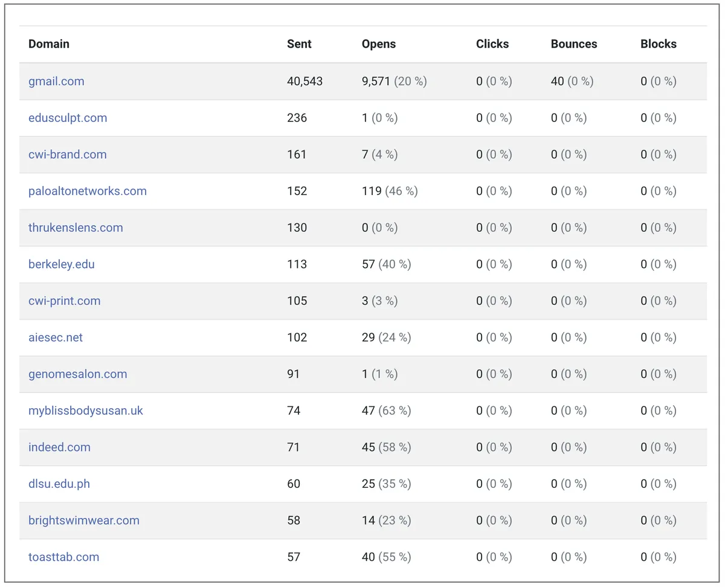Select the 60 sent value for dlsu.edu.ph

coord(294,484)
